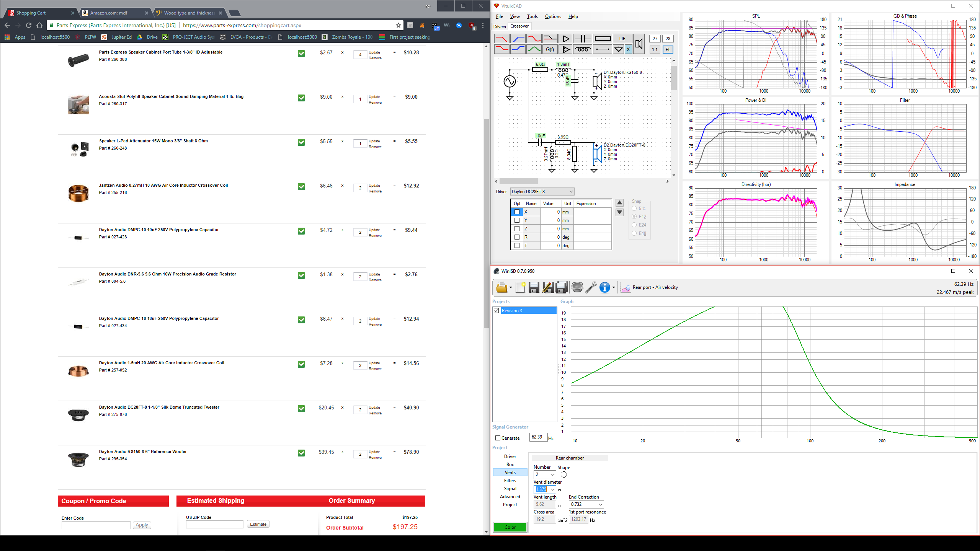980x551 pixels.
Task: Click Save All icon in WinISD
Action: [x=562, y=287]
